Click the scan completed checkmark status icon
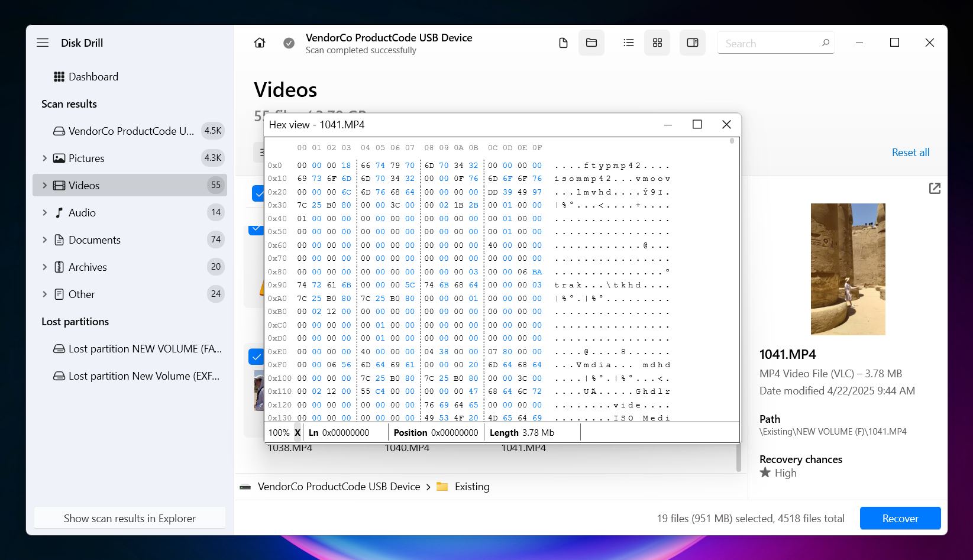973x560 pixels. click(x=289, y=43)
